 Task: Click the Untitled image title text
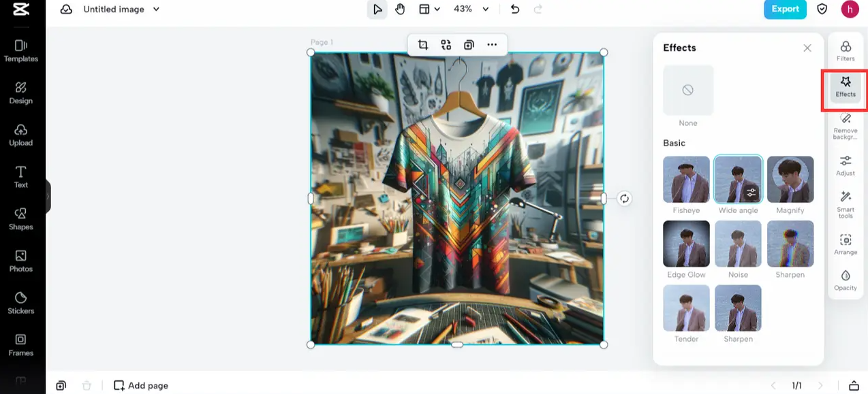coord(114,10)
